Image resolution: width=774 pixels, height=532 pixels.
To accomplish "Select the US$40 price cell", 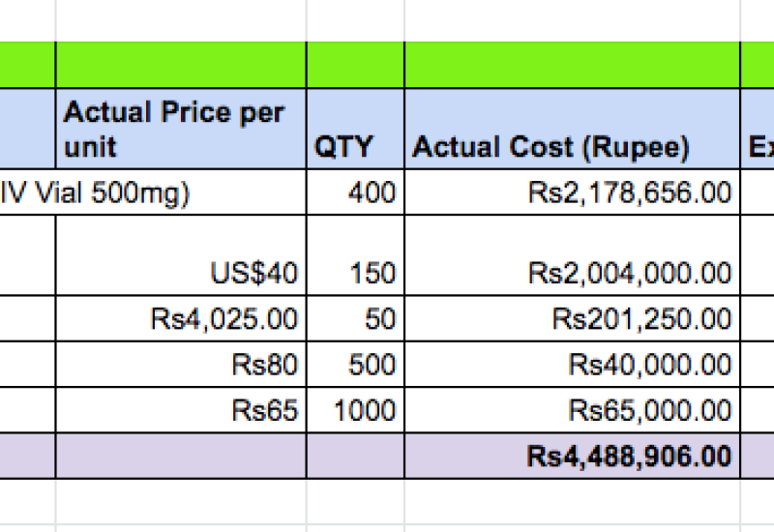I will pos(180,255).
